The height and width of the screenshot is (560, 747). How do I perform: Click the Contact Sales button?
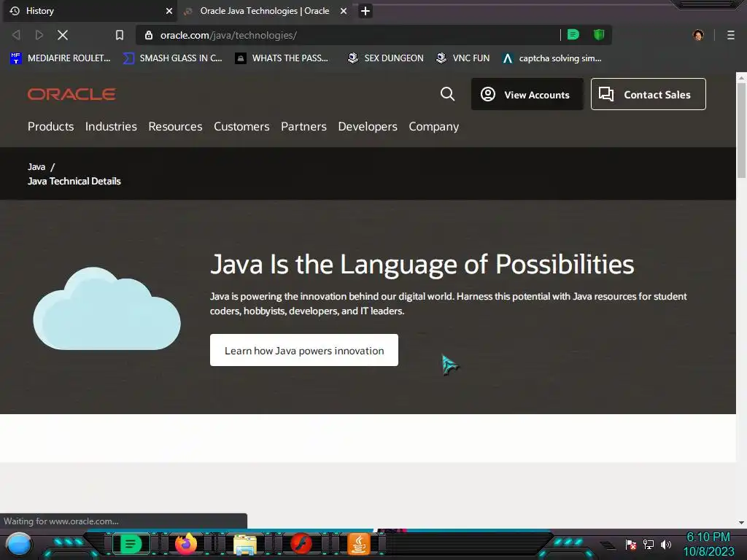(x=648, y=94)
